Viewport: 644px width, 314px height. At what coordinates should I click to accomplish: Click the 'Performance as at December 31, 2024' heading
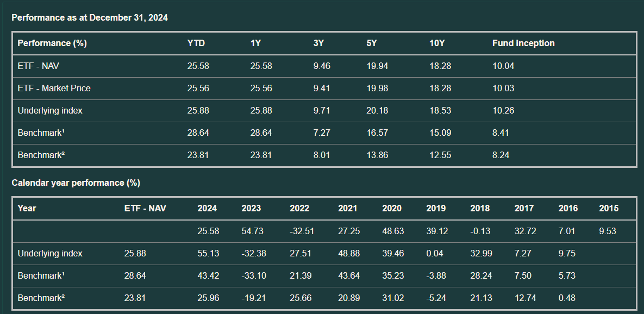click(90, 17)
